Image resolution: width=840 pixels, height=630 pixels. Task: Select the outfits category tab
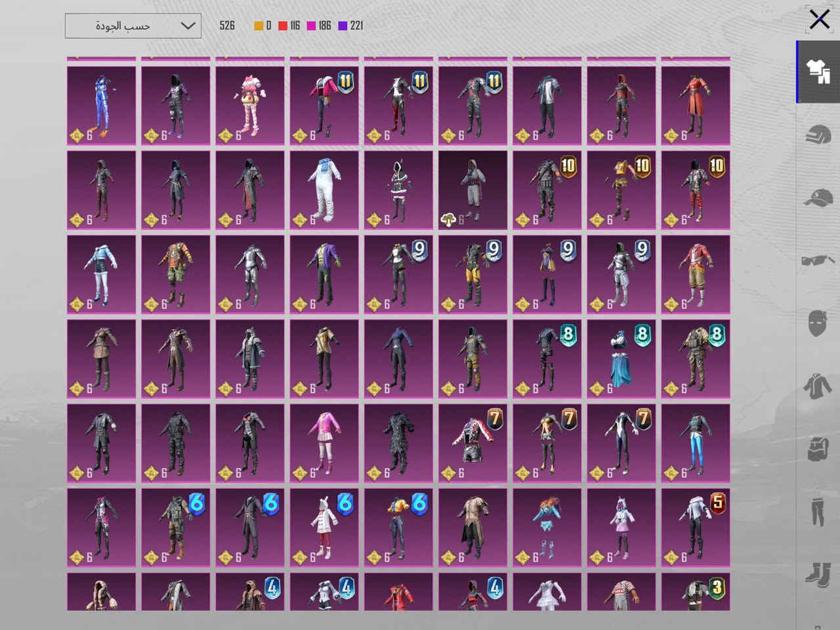(818, 72)
